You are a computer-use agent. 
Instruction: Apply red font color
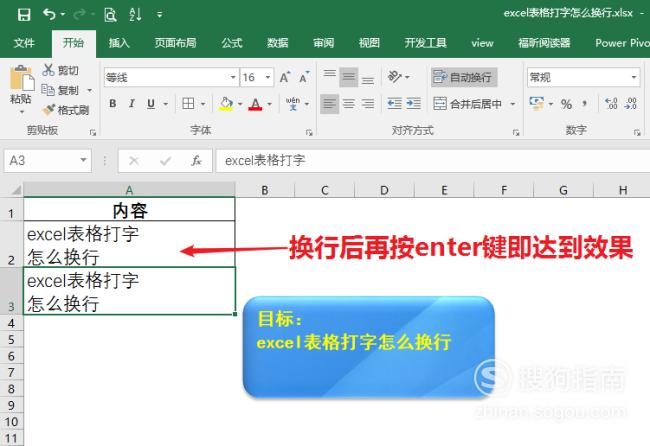pos(255,104)
